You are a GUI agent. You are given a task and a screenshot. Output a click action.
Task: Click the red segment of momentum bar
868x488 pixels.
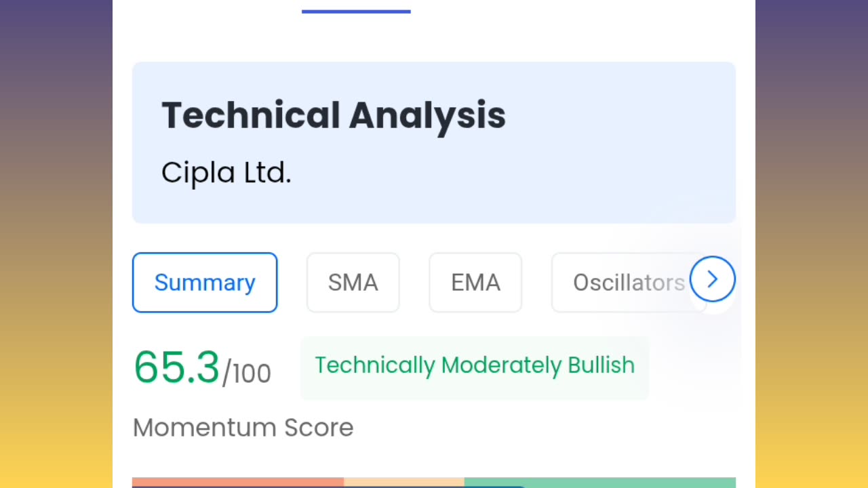tap(237, 482)
